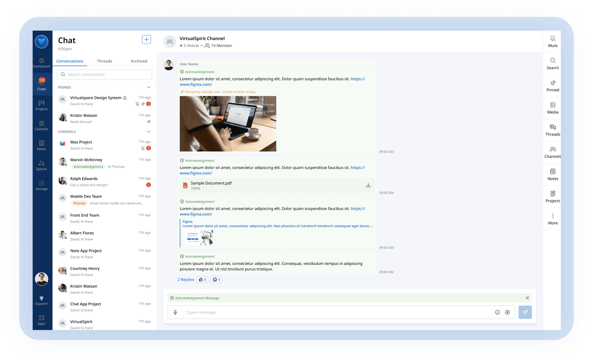Open Projects in the right panel
Viewport: 593px width, 364px height.
click(553, 197)
